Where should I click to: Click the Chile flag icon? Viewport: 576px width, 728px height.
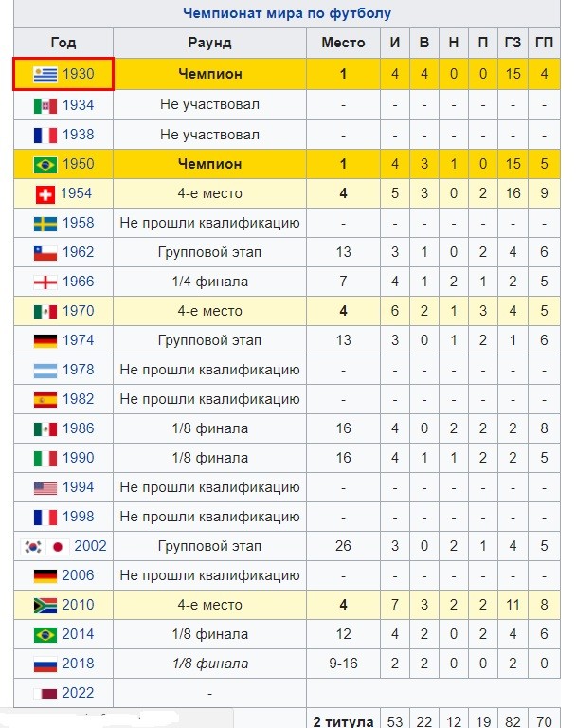(x=45, y=252)
